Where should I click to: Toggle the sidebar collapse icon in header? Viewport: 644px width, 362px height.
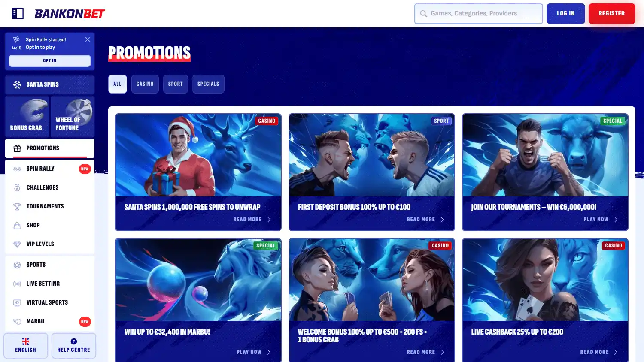pyautogui.click(x=18, y=14)
